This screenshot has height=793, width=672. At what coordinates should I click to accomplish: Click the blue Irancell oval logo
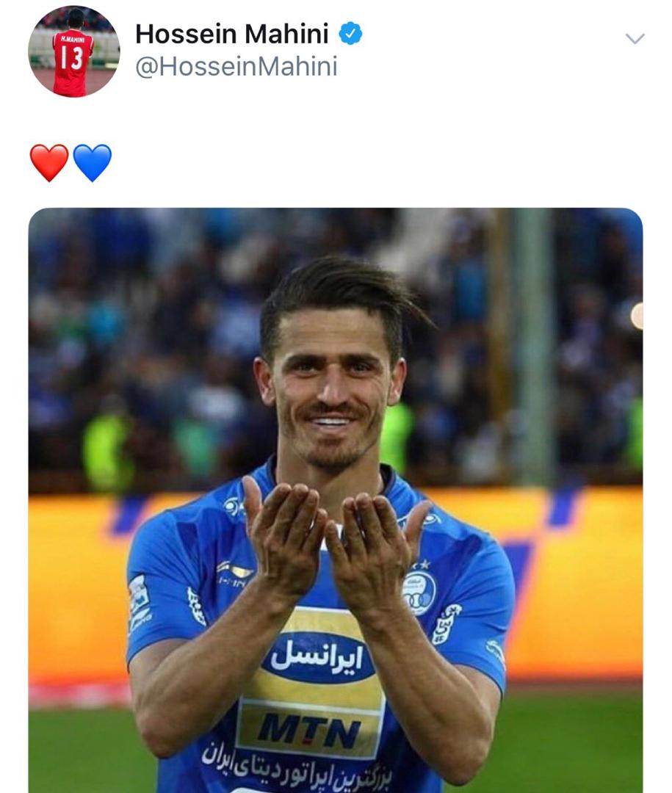pos(318,657)
